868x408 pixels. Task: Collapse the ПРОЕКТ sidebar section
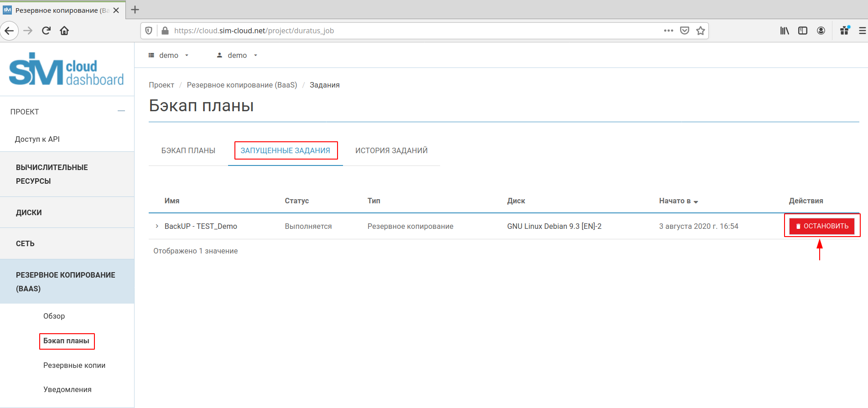[x=121, y=111]
